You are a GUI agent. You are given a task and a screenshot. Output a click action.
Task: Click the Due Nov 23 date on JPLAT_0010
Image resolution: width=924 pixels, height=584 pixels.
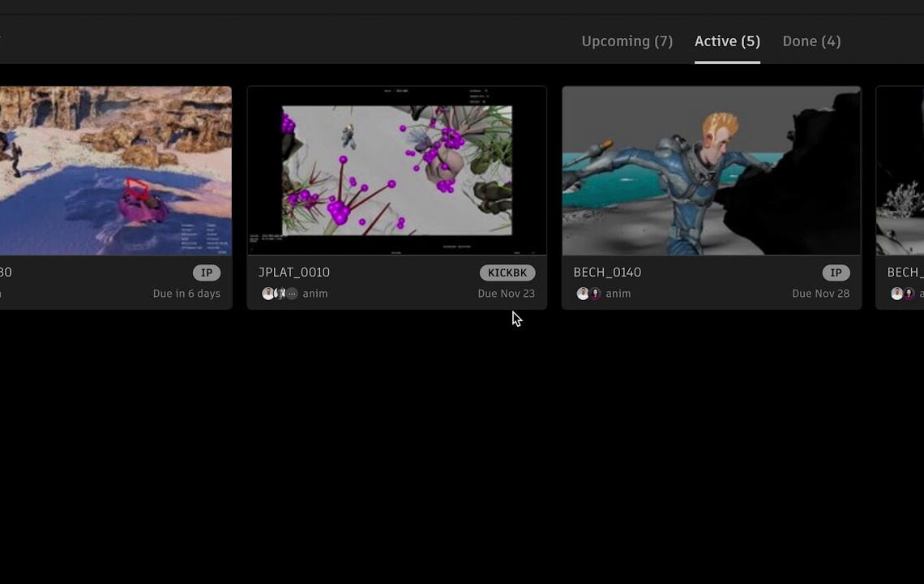[x=507, y=294]
